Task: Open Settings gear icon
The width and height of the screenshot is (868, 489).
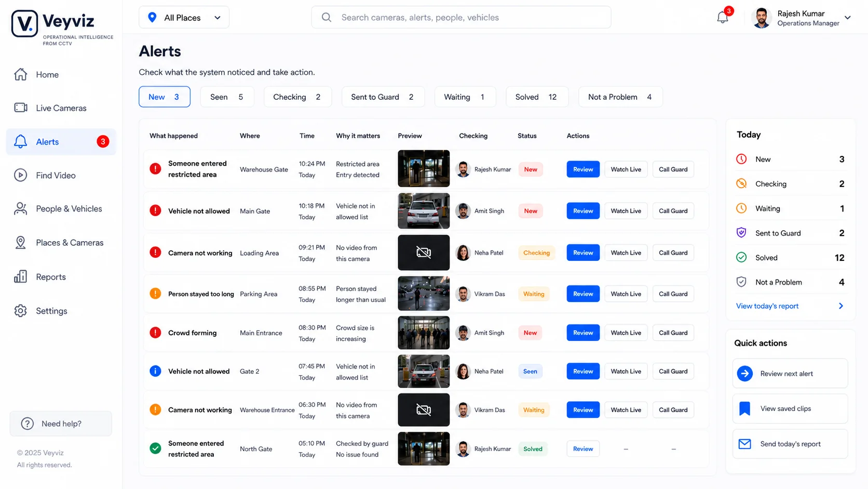Action: [21, 311]
